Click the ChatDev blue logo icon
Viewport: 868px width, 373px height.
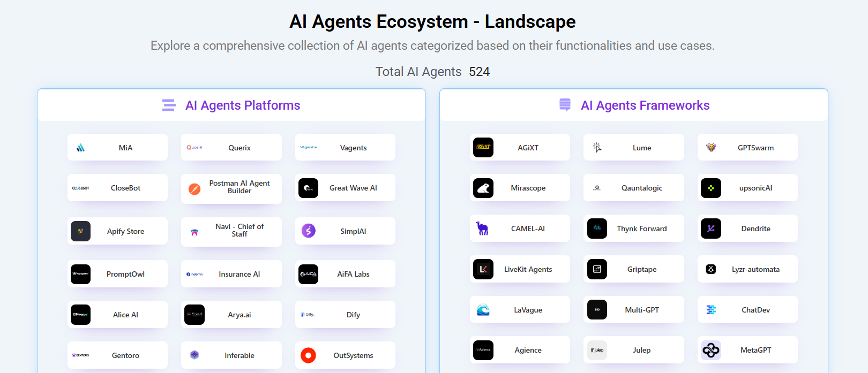coord(711,310)
